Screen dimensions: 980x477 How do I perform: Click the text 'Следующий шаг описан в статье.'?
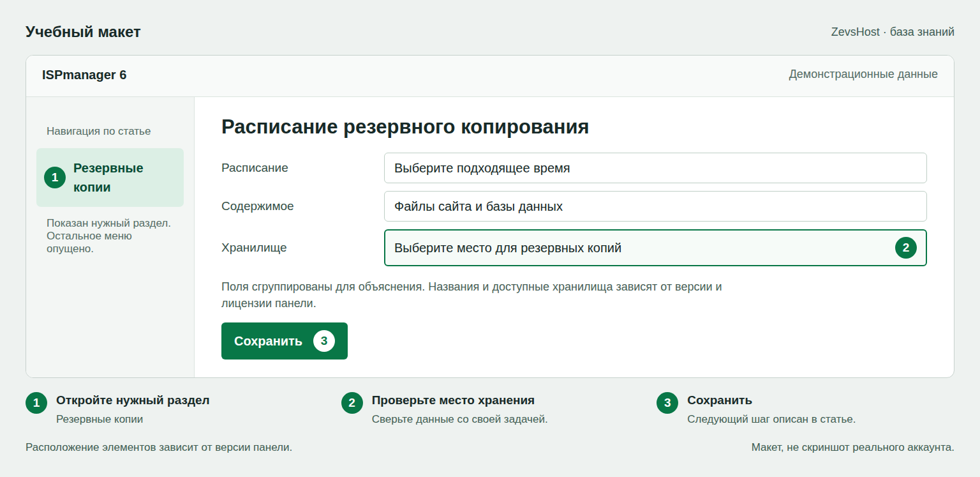tap(771, 420)
